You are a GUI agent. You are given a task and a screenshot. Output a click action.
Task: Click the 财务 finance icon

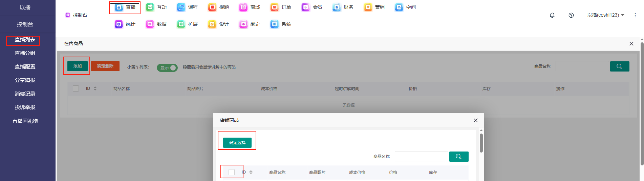point(337,7)
